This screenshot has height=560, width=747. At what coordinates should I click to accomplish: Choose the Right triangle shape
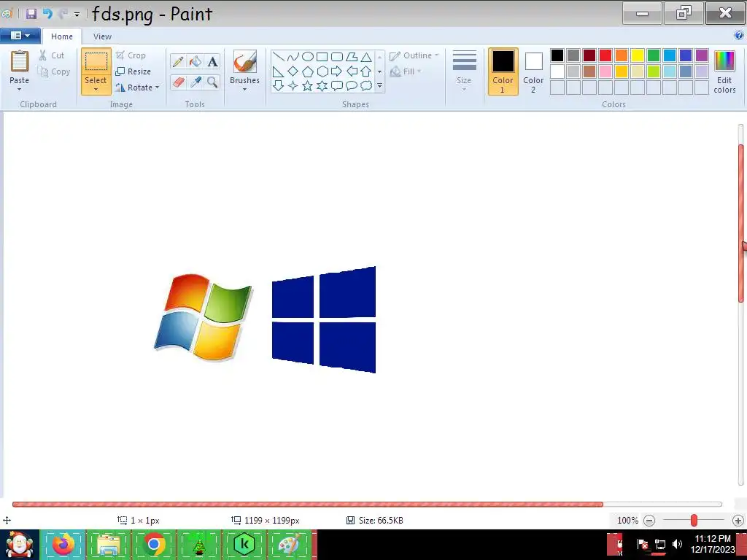click(279, 71)
